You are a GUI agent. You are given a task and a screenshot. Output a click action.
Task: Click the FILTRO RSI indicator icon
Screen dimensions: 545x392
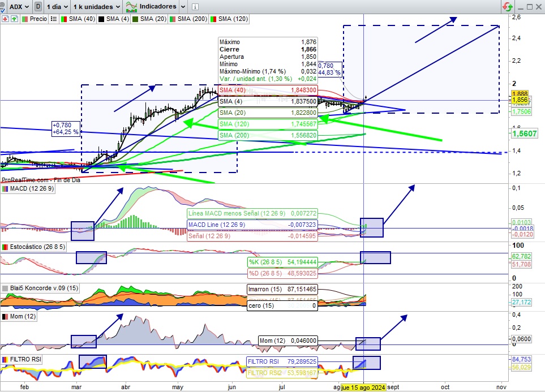pyautogui.click(x=5, y=360)
